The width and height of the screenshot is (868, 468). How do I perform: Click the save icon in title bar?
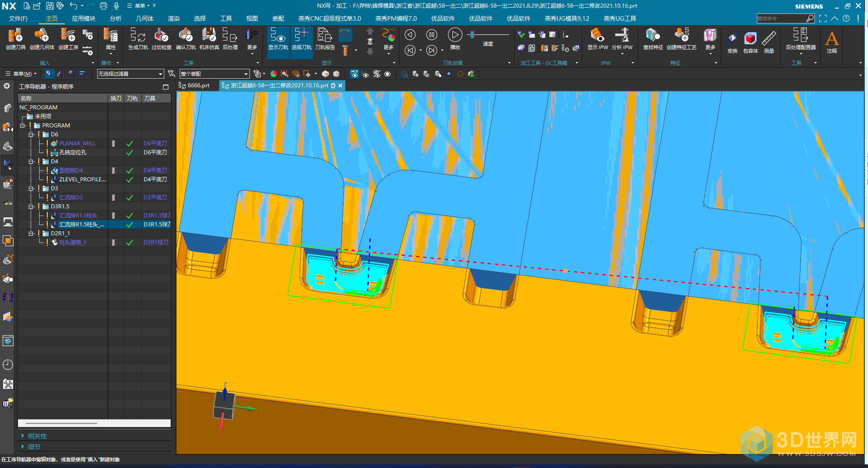point(50,6)
